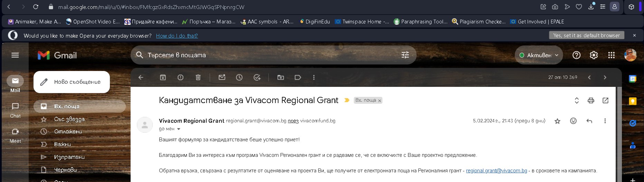This screenshot has height=182, width=644.
Task: Snooze this email with the clock icon
Action: point(239,77)
